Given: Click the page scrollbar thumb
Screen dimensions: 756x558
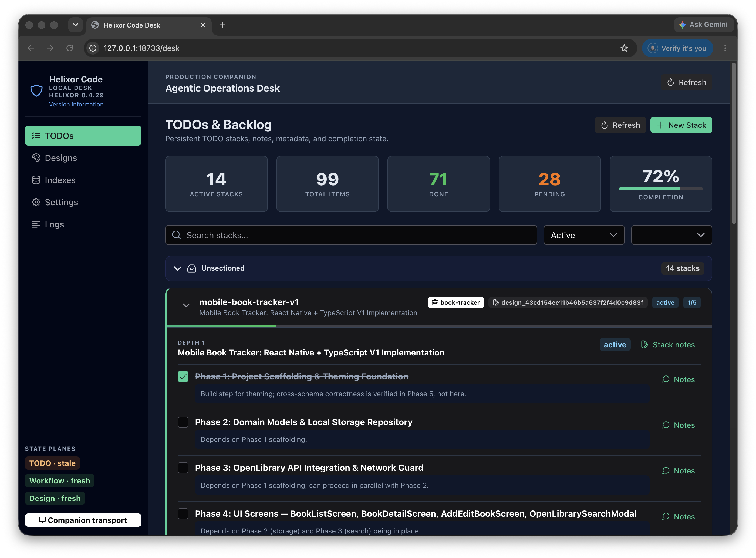Looking at the screenshot, I should [x=734, y=144].
